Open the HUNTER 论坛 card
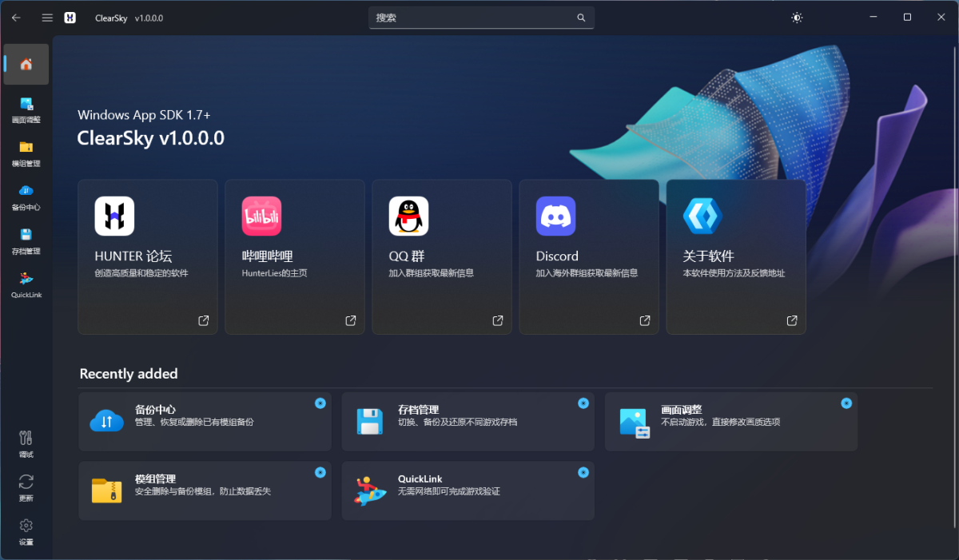This screenshot has width=959, height=560. (148, 256)
